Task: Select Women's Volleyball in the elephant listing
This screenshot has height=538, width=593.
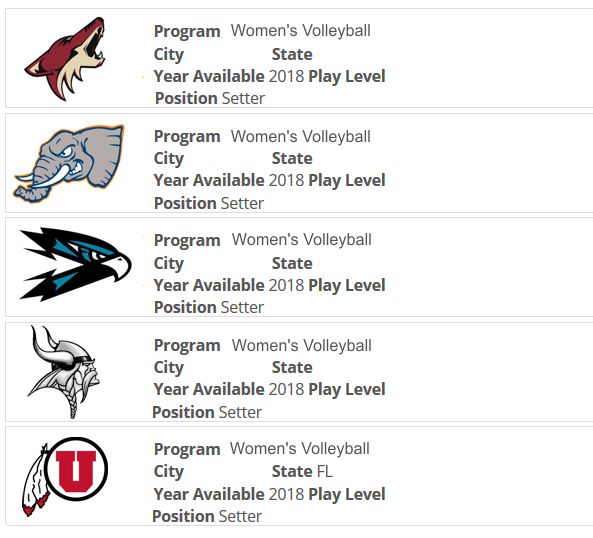Action: tap(301, 136)
